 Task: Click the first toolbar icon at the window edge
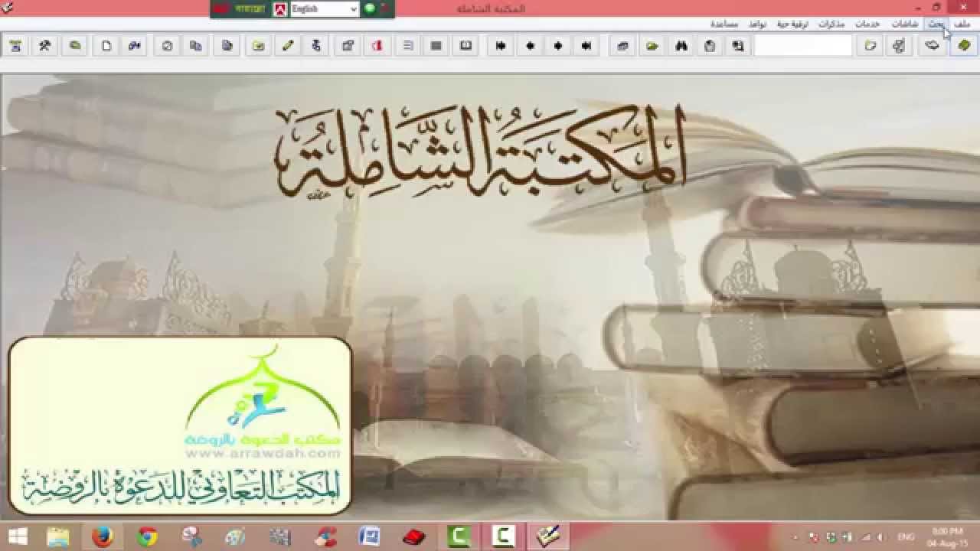15,46
